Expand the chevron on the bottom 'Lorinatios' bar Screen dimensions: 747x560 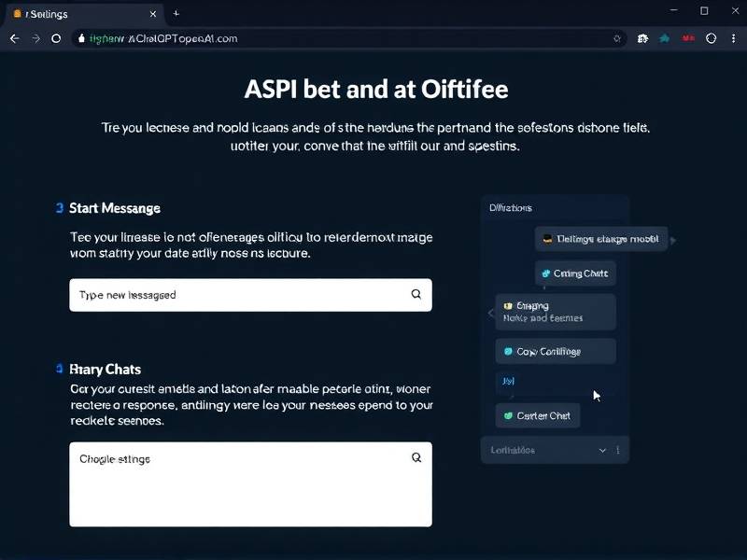tap(602, 450)
